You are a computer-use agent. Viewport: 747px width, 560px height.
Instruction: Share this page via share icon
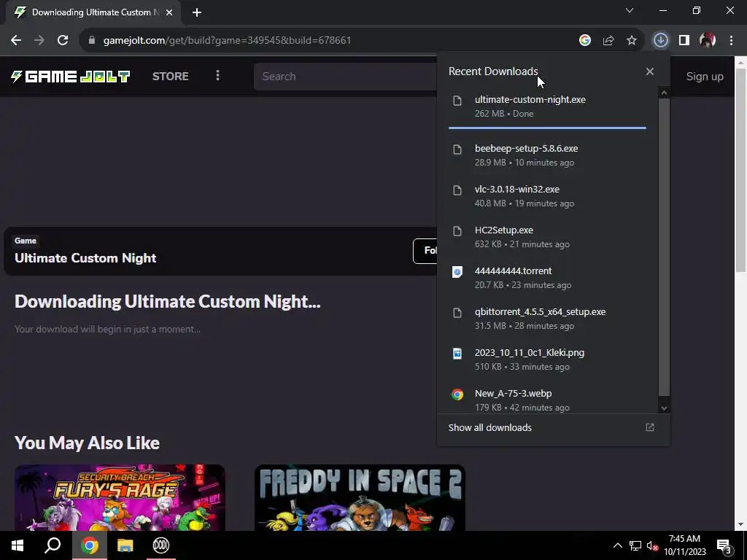click(608, 40)
